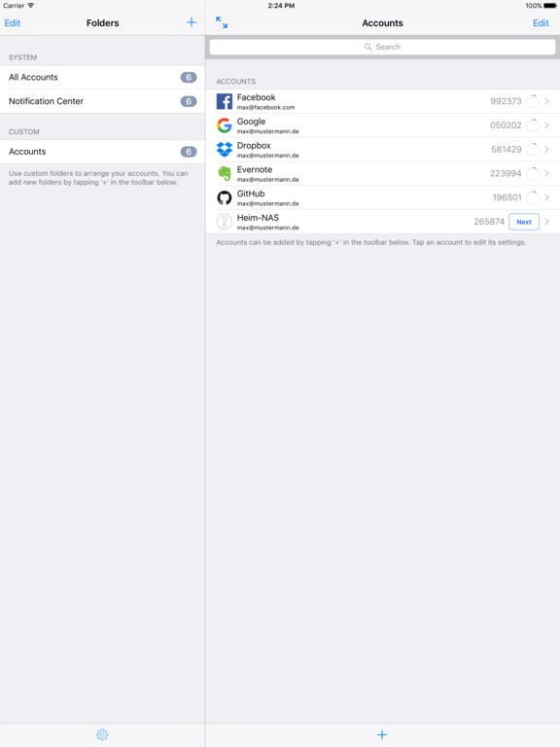
Task: Add new folder with Folders plus icon
Action: pyautogui.click(x=192, y=22)
